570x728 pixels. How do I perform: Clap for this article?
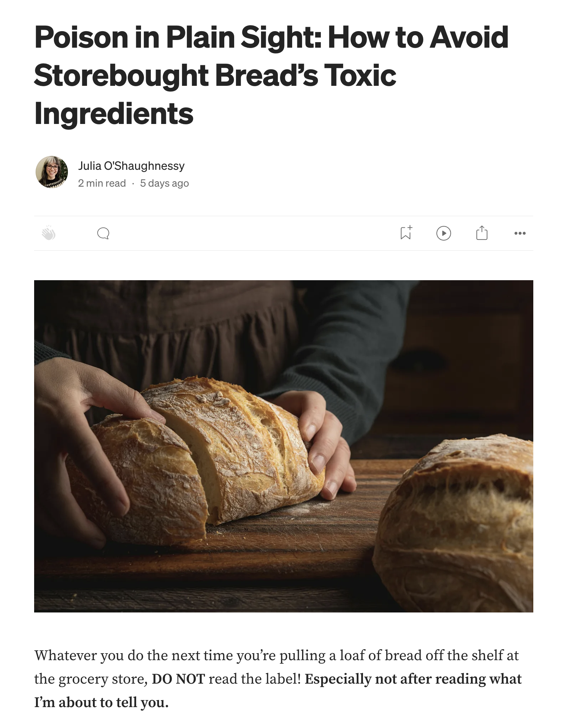48,233
